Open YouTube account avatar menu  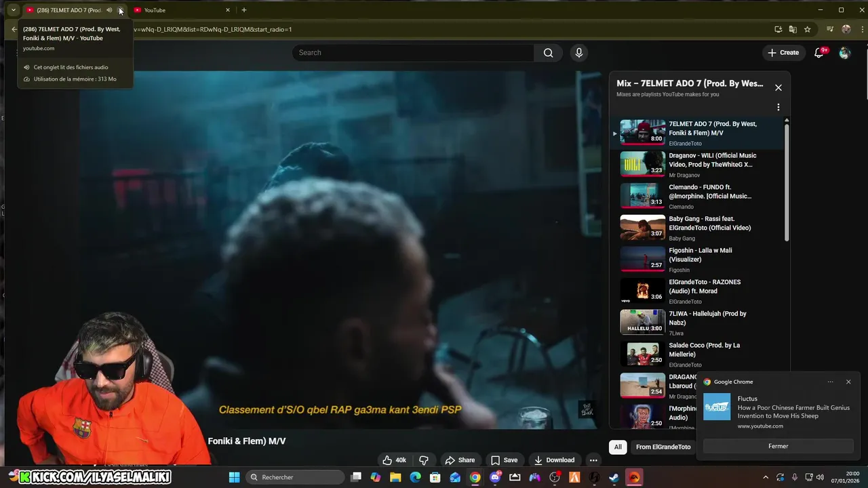pyautogui.click(x=844, y=53)
